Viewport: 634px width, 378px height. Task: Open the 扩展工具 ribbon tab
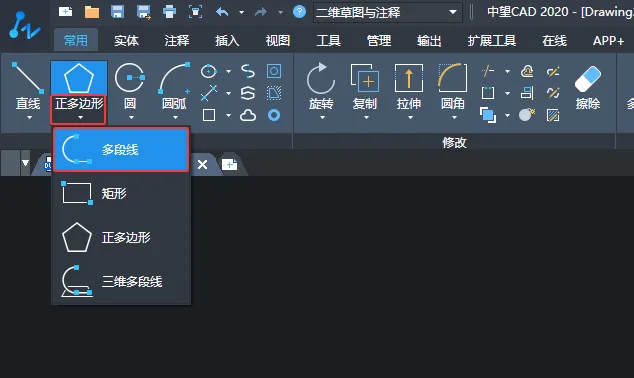pos(492,40)
